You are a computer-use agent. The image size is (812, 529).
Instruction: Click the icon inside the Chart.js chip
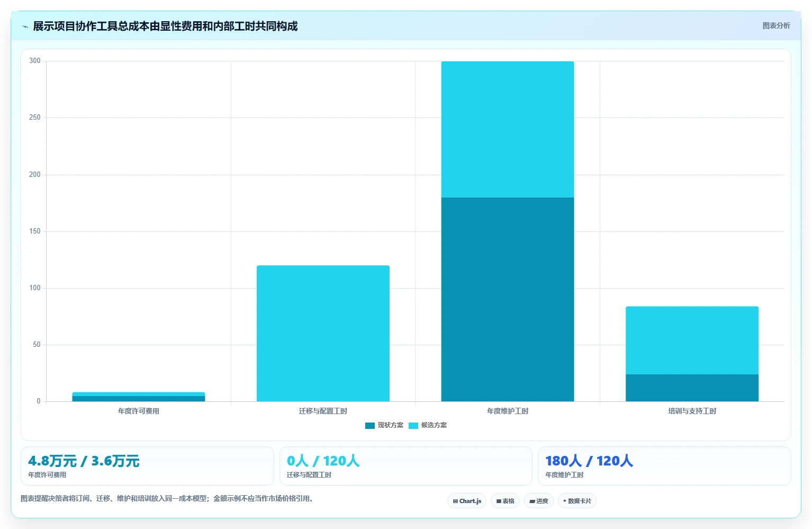(455, 501)
